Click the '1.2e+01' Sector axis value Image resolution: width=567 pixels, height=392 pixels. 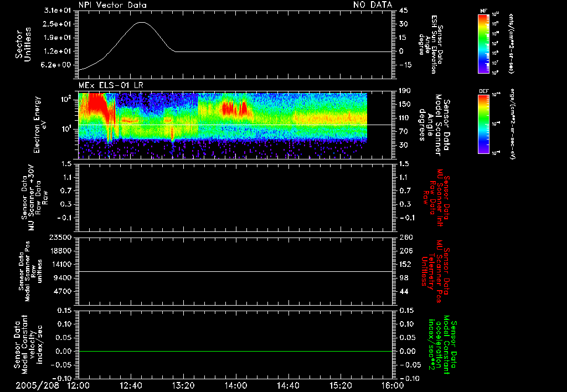(x=58, y=51)
